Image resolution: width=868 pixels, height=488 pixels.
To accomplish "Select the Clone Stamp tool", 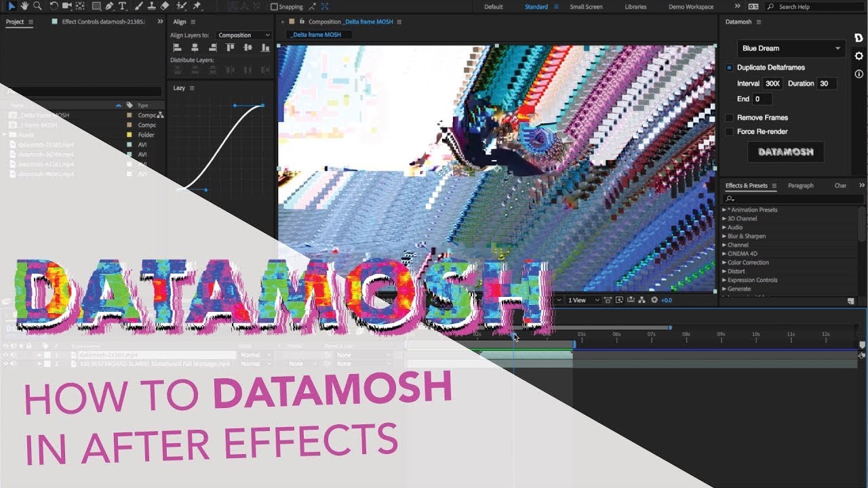I will (152, 6).
